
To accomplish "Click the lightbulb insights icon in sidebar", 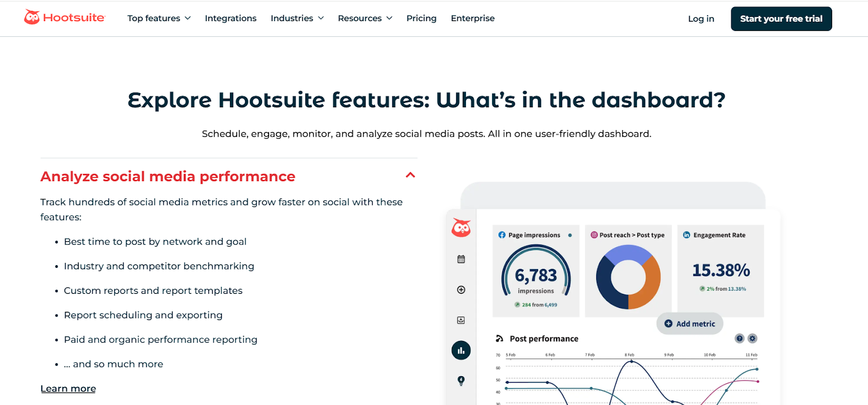I will 461,381.
